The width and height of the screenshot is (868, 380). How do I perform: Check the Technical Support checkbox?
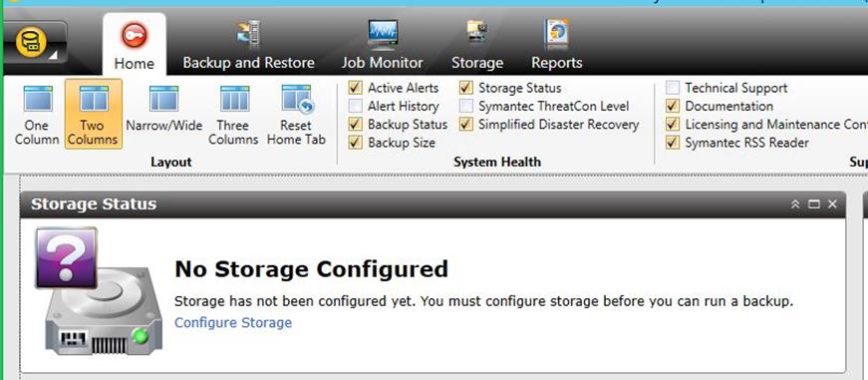point(673,88)
